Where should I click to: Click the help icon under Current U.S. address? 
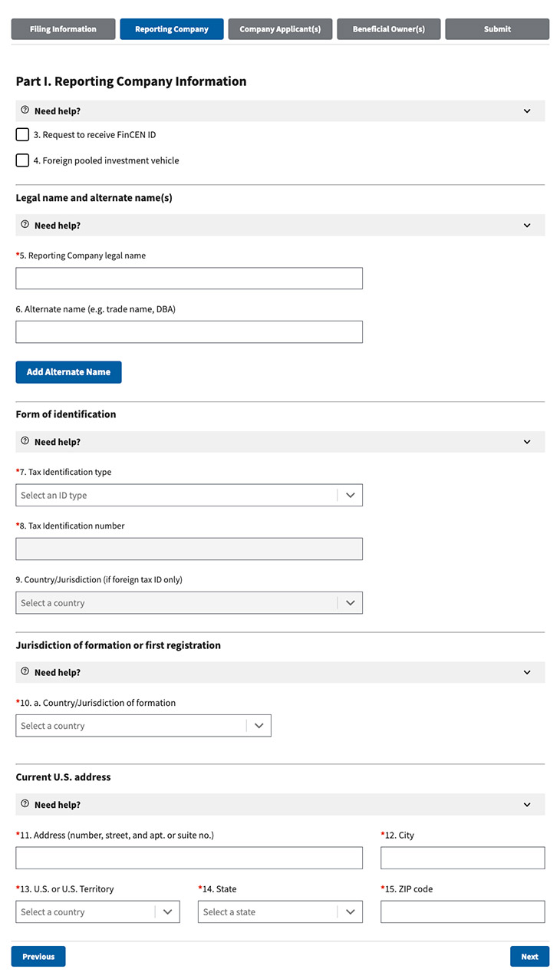23,804
